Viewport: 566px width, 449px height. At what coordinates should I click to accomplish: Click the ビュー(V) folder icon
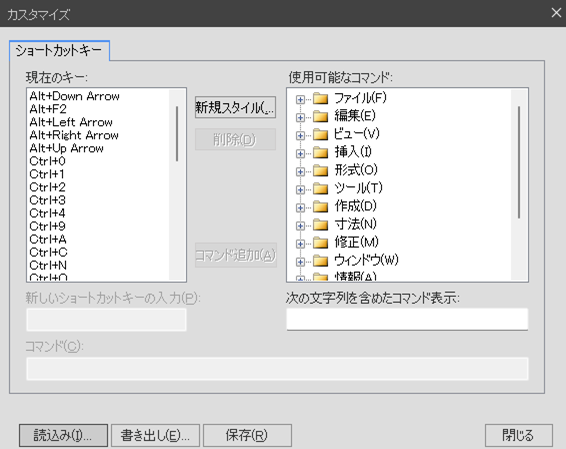[320, 134]
